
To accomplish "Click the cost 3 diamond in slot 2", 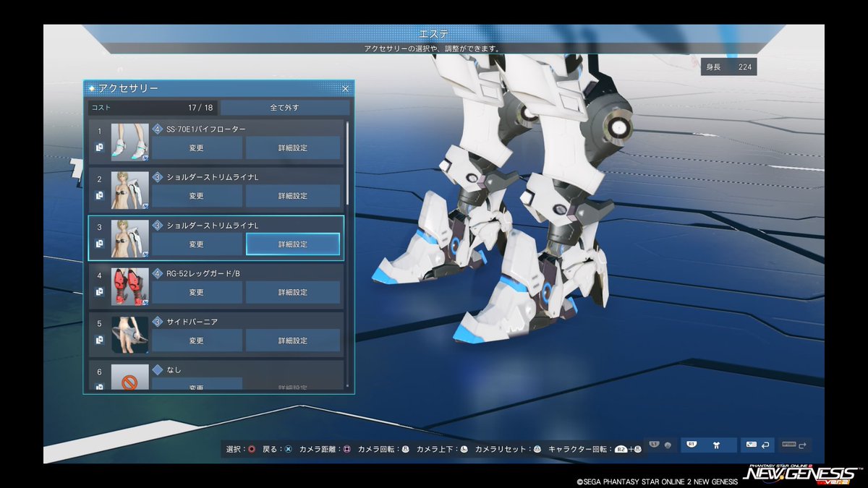I will tap(158, 177).
